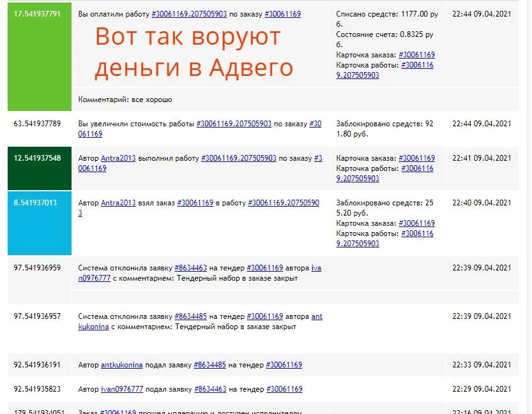Open request #8634485 in the 'Система отклонила' row
Viewport: 532px width, 414px height.
pyautogui.click(x=191, y=316)
